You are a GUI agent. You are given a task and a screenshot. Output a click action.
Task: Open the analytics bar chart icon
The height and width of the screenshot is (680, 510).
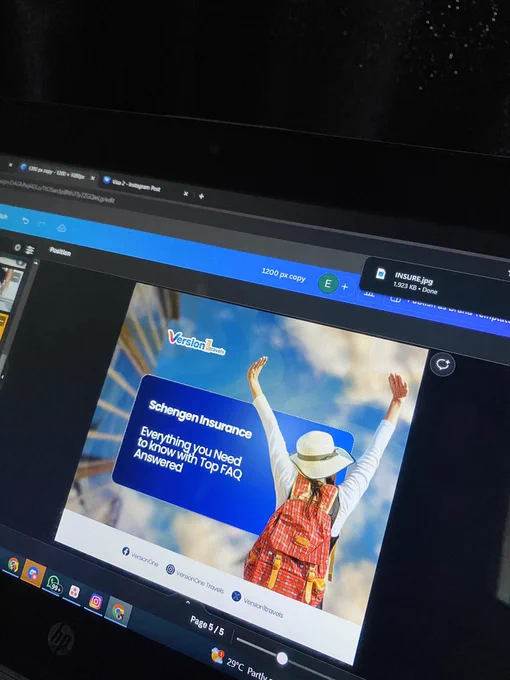click(369, 294)
